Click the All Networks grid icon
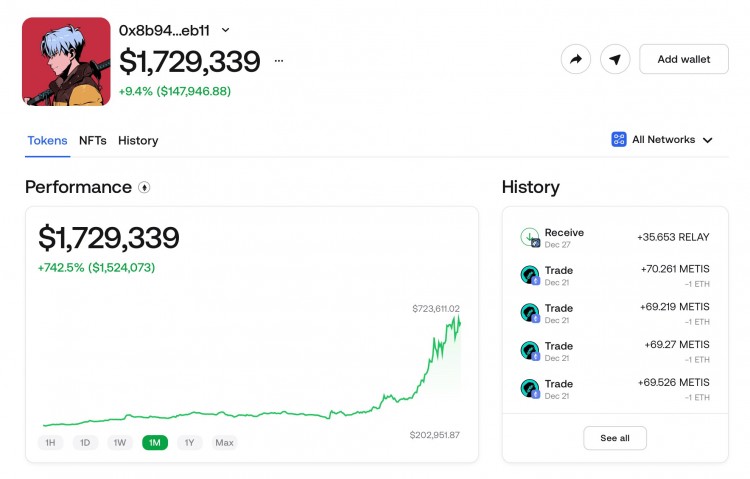 619,139
